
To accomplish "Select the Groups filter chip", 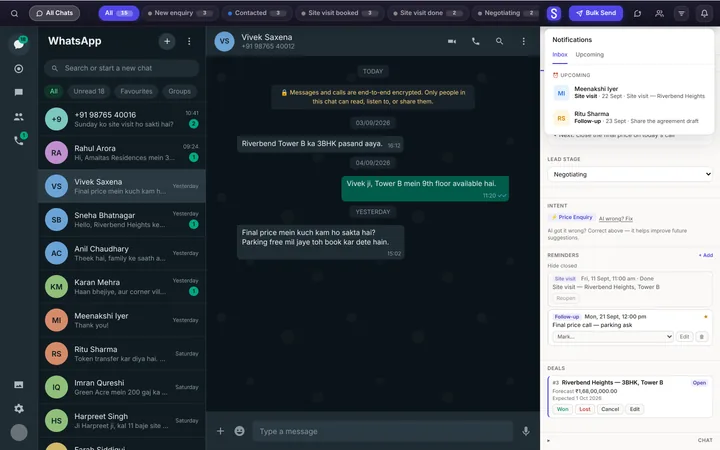I will click(180, 91).
